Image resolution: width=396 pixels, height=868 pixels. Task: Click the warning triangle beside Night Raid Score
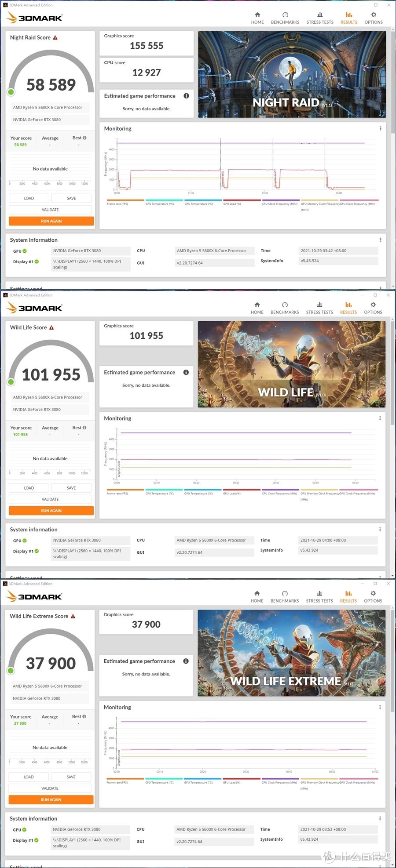click(x=55, y=38)
